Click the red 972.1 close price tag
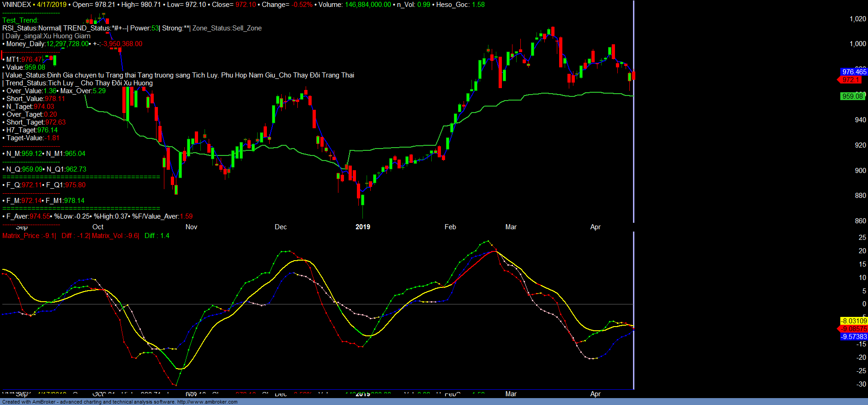Screen dimensions: 868x405 (850, 80)
